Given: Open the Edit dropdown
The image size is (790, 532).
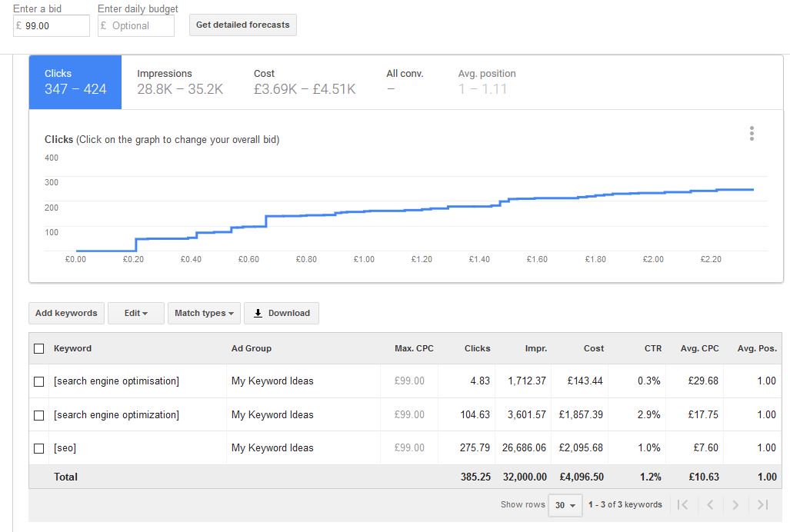Looking at the screenshot, I should point(136,313).
